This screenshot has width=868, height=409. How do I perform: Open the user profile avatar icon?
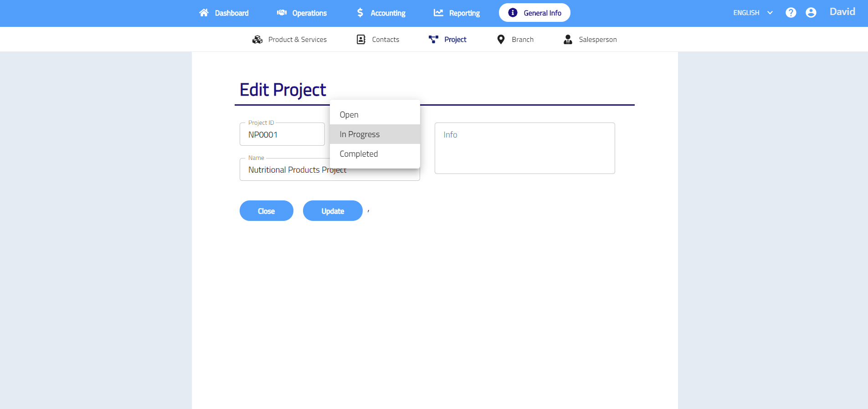[811, 13]
